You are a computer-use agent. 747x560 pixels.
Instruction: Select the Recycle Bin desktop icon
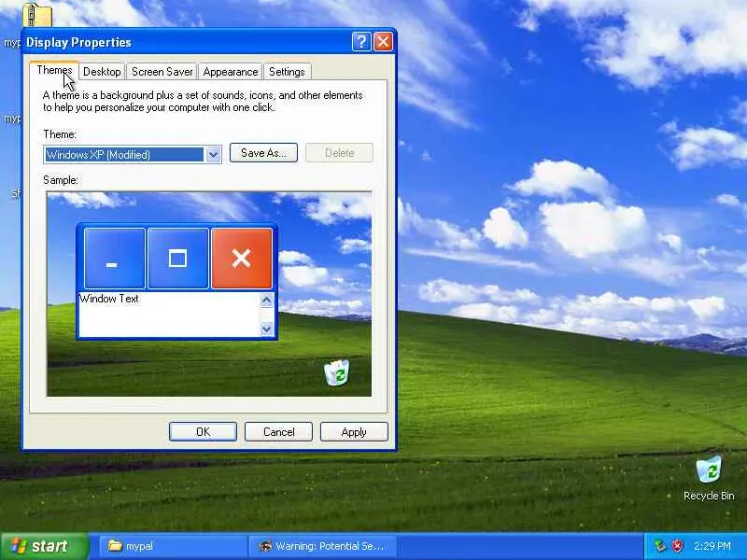(x=709, y=478)
